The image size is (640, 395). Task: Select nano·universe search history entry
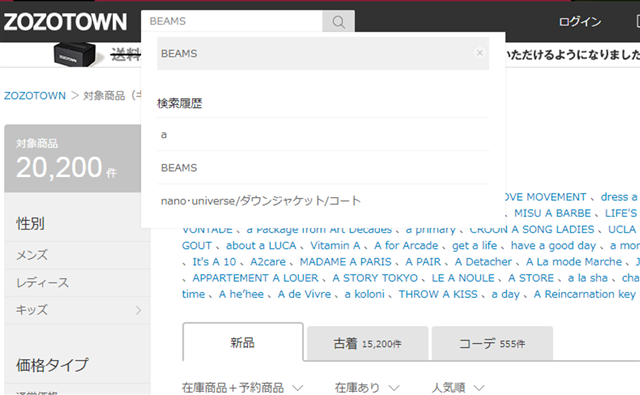323,201
